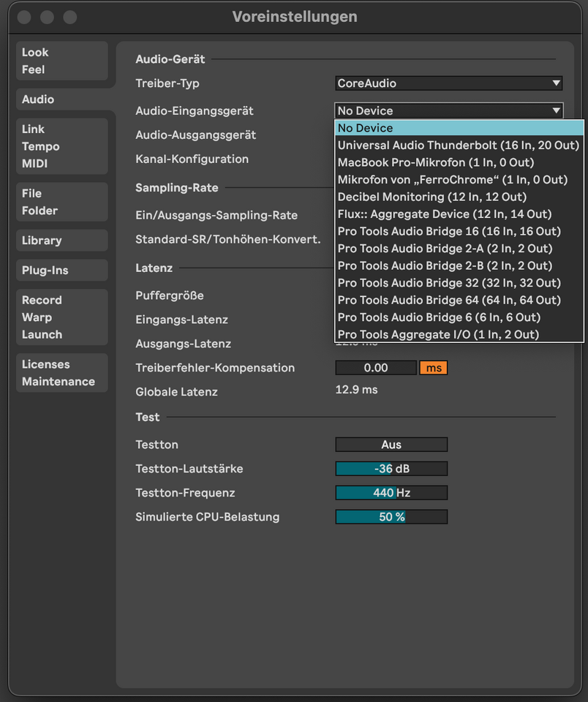Click the Audio-Ausgangsgerät label
The height and width of the screenshot is (702, 588).
[x=196, y=135]
